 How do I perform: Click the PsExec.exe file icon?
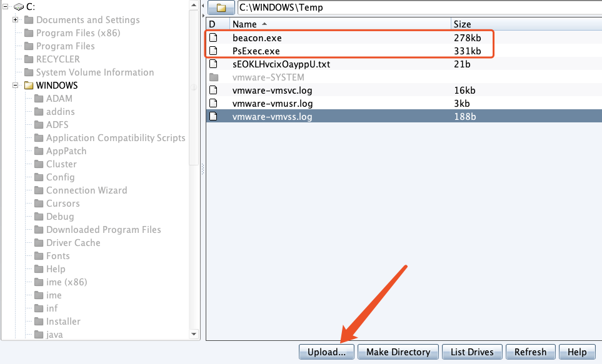point(213,51)
